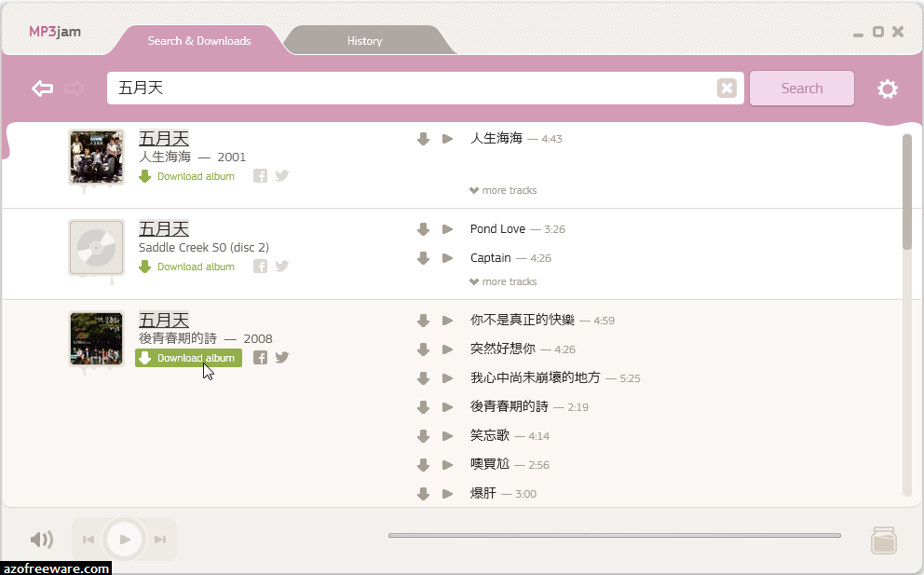
Task: Play the track 笑忘歌
Action: pos(448,436)
